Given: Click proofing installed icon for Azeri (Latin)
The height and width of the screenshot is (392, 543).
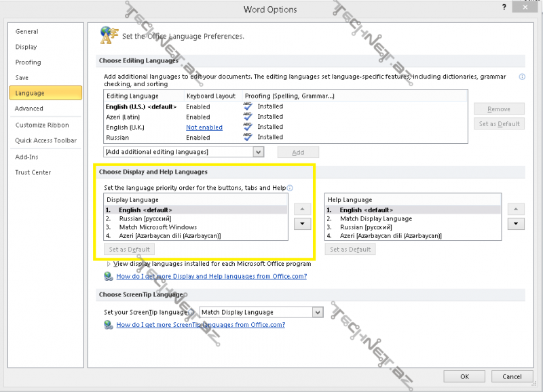Looking at the screenshot, I should point(248,117).
